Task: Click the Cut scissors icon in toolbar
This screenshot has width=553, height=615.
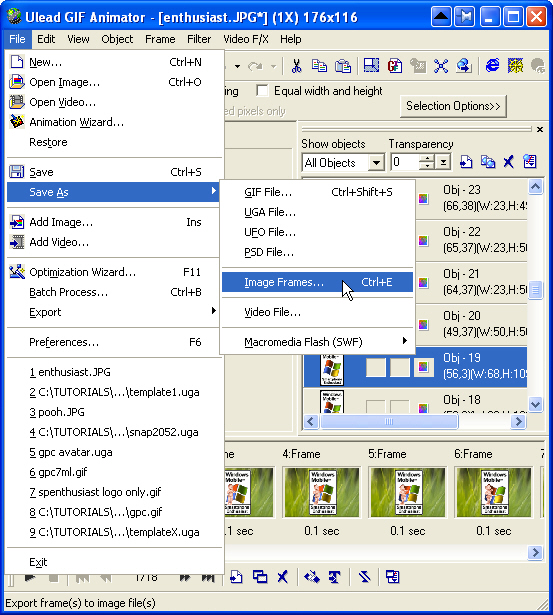Action: [296, 66]
